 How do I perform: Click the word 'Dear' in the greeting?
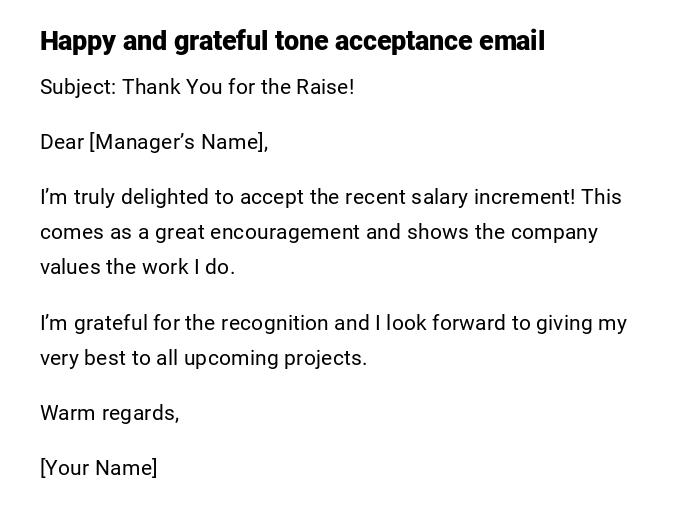coord(61,142)
